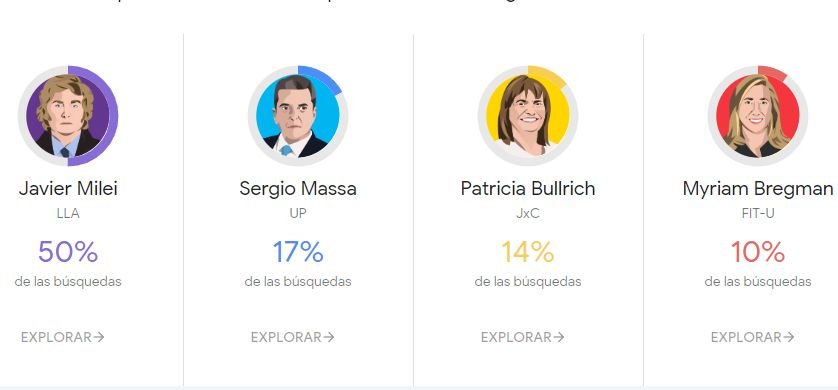Image resolution: width=838 pixels, height=390 pixels.
Task: Open EXPLORAR link under Patricia Bullrich
Action: (522, 337)
